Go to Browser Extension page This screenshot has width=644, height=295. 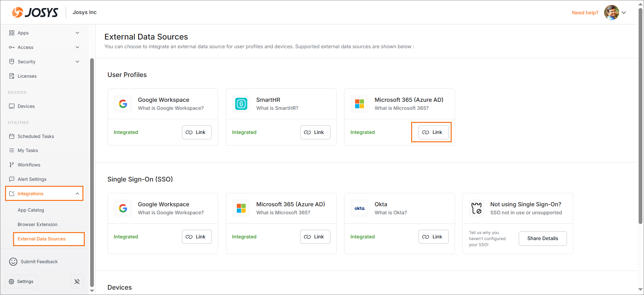pos(38,224)
